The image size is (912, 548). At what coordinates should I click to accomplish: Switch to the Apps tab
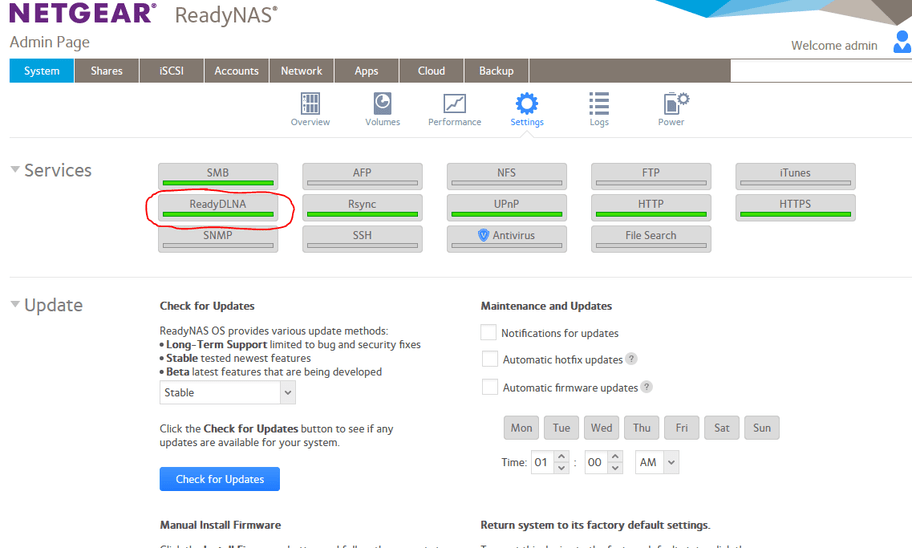[366, 71]
